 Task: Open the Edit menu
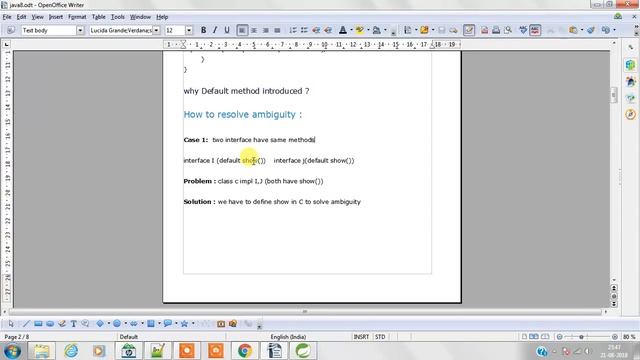point(21,17)
